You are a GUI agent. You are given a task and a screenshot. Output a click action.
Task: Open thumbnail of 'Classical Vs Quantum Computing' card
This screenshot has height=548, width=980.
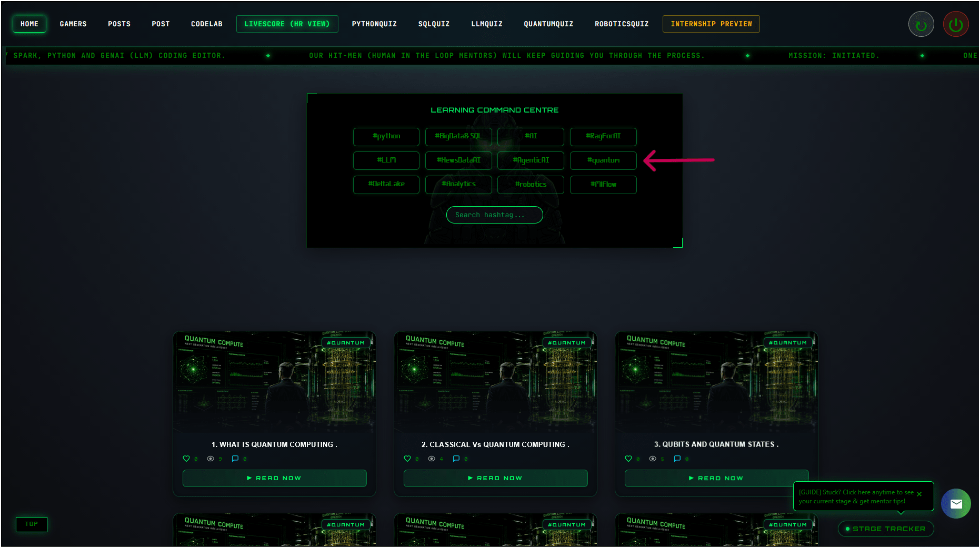[x=496, y=382]
